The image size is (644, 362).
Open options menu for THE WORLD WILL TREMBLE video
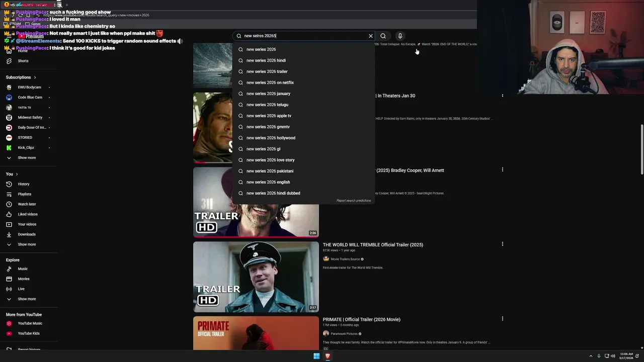click(x=502, y=244)
